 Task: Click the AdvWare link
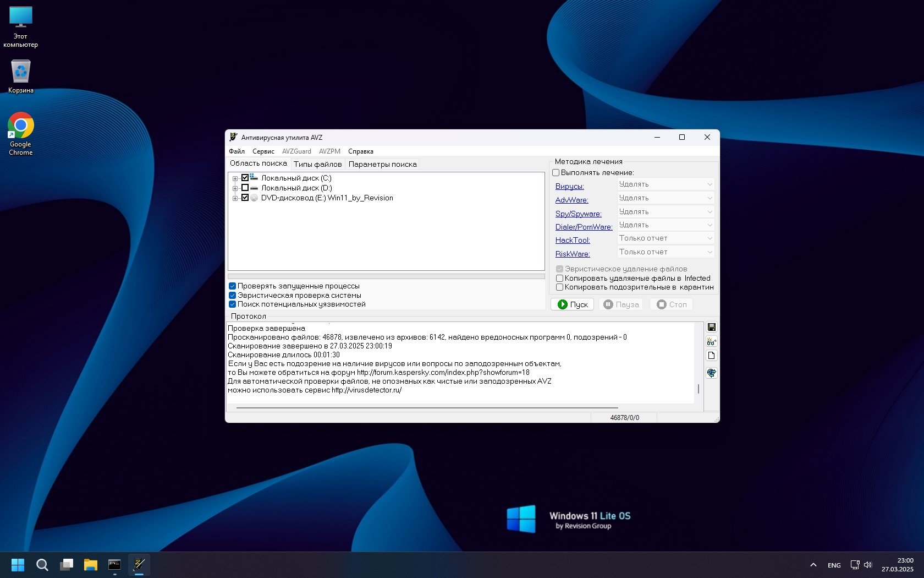572,200
